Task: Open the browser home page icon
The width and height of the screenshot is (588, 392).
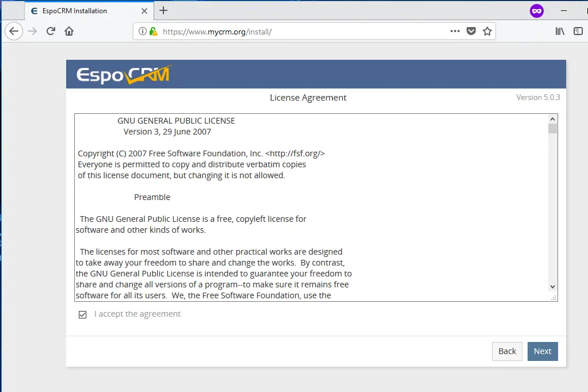Action: tap(69, 31)
